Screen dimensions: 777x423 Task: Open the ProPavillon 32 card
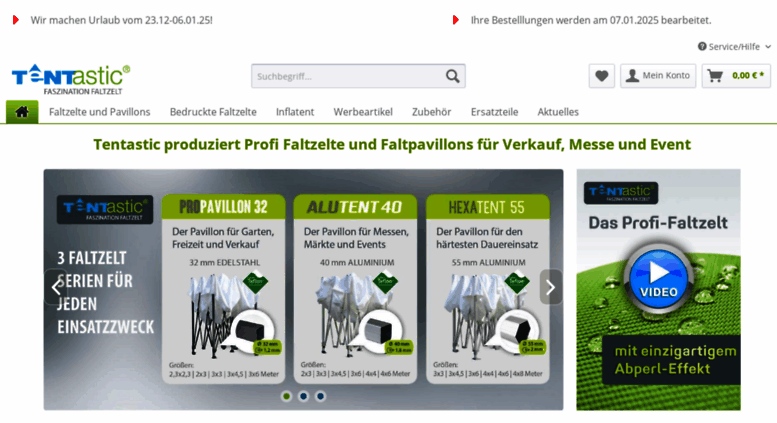tap(223, 289)
